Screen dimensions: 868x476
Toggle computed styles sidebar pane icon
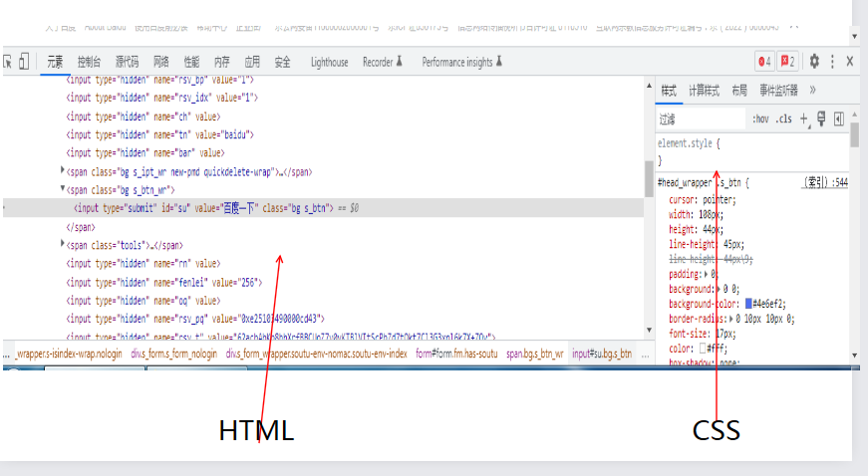pos(839,119)
